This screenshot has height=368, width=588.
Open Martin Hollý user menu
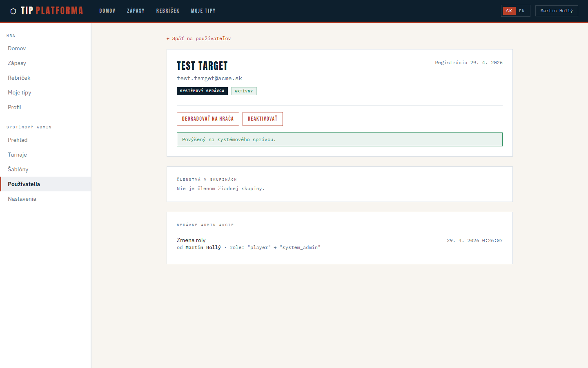tap(556, 11)
